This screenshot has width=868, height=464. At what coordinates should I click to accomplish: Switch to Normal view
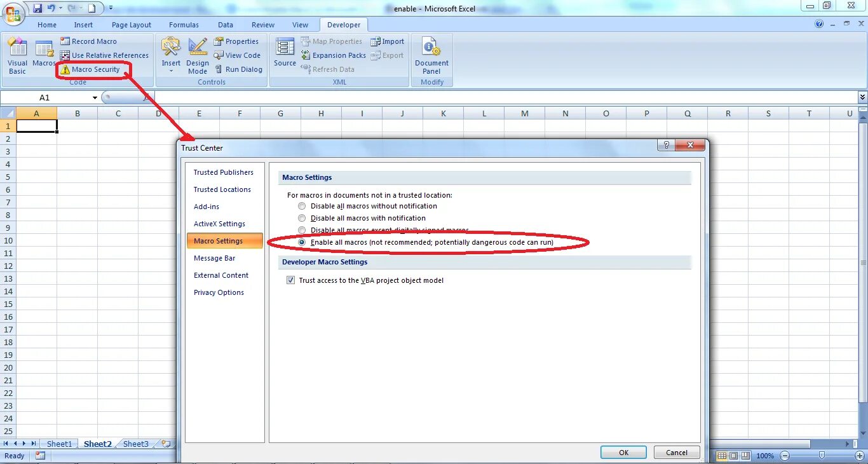[x=722, y=456]
